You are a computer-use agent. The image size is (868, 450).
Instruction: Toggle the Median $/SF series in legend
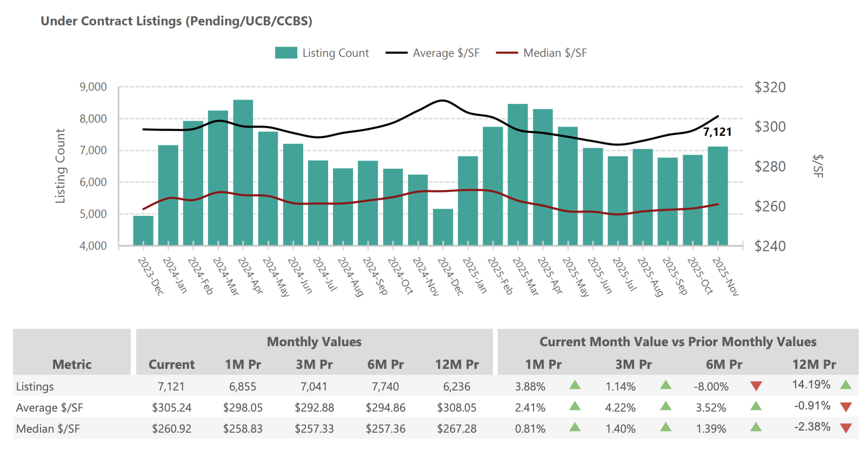point(555,53)
